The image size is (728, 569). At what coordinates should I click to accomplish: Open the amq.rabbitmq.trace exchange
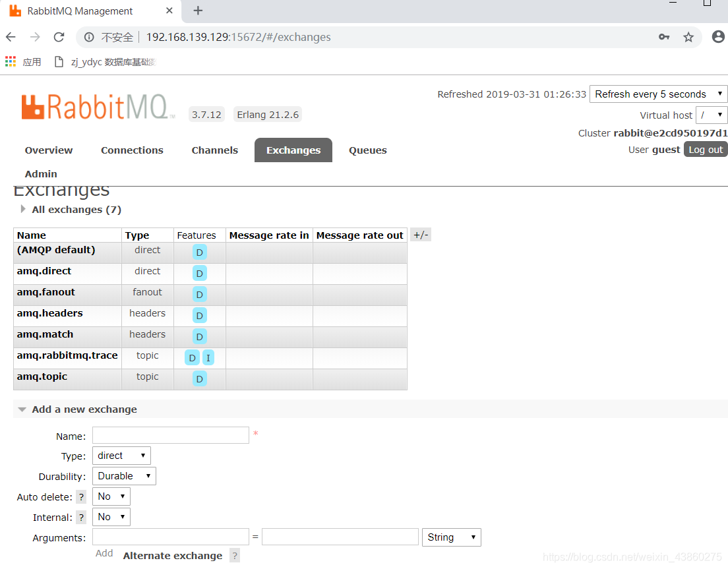(x=67, y=355)
